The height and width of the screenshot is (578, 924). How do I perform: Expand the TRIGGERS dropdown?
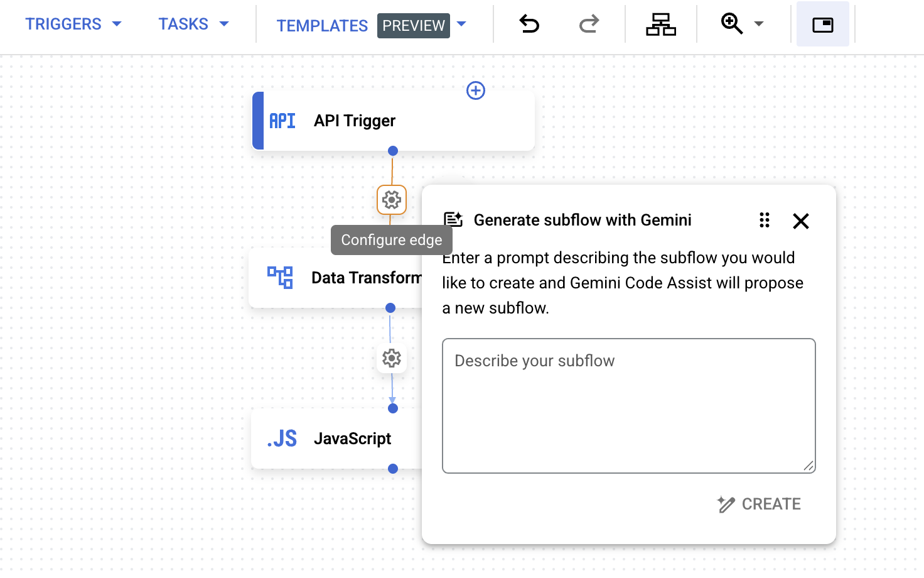[x=117, y=24]
